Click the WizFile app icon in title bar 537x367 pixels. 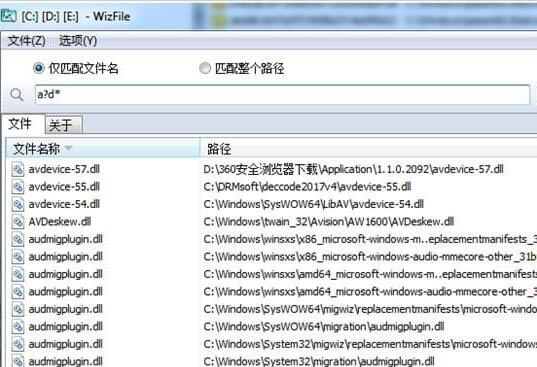8,16
